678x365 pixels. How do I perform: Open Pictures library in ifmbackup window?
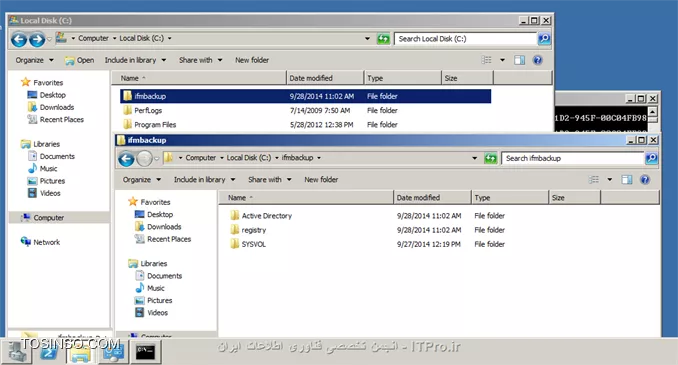pos(154,301)
